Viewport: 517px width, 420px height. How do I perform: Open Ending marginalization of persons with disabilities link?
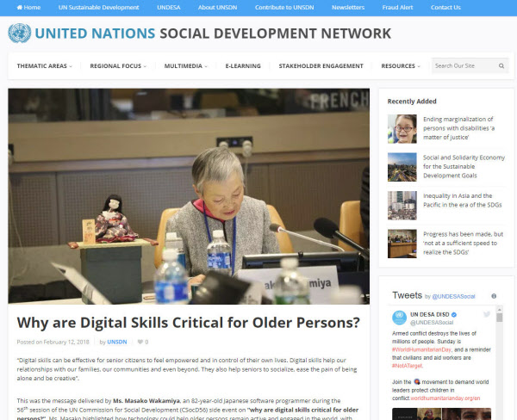(x=458, y=128)
